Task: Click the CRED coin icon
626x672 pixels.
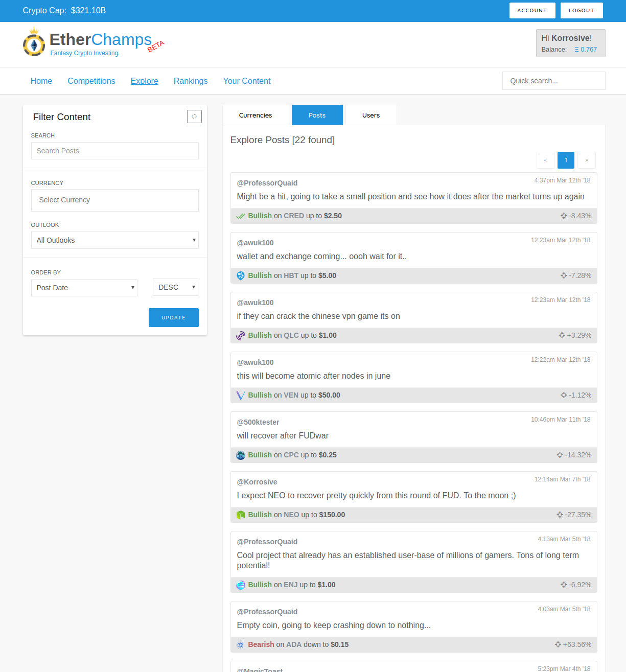Action: pyautogui.click(x=241, y=216)
